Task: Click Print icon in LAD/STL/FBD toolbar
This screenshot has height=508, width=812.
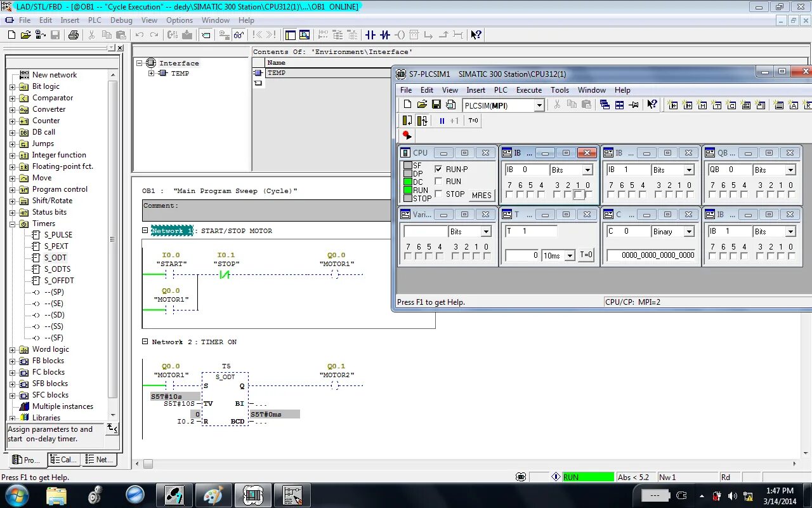Action: (74, 35)
